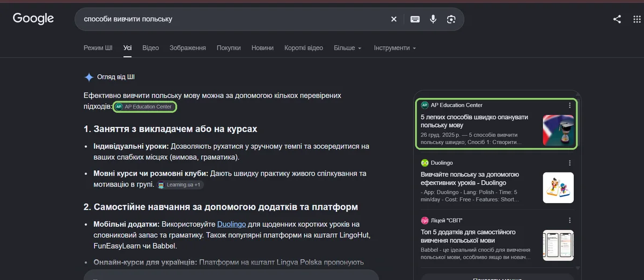Click the Ліцей "СВП" favicon
Viewport: 644px width, 280px height.
425,220
